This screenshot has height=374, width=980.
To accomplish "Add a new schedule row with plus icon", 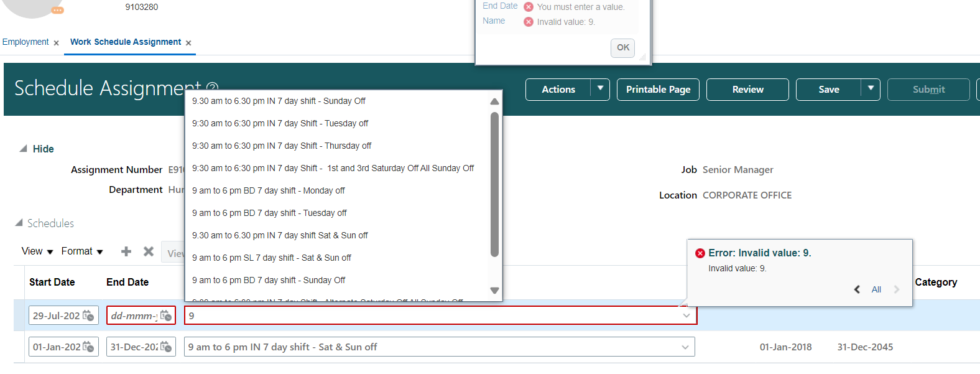I will pyautogui.click(x=126, y=251).
